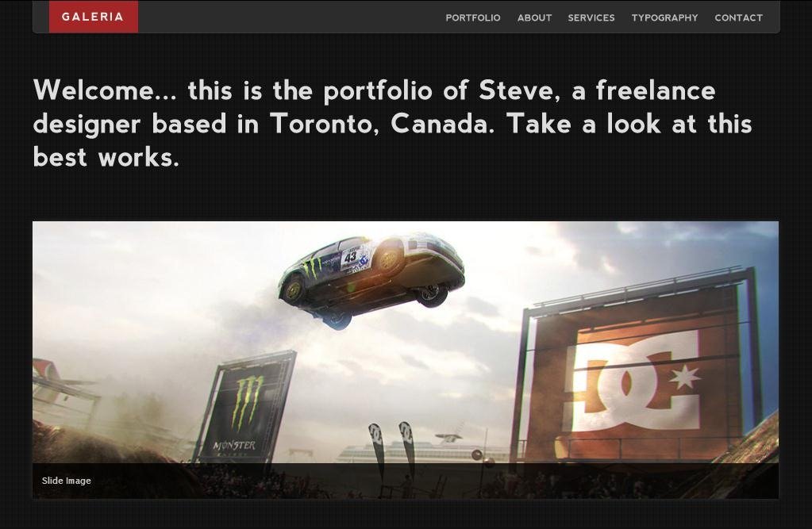Open the Contact page link

(x=738, y=17)
